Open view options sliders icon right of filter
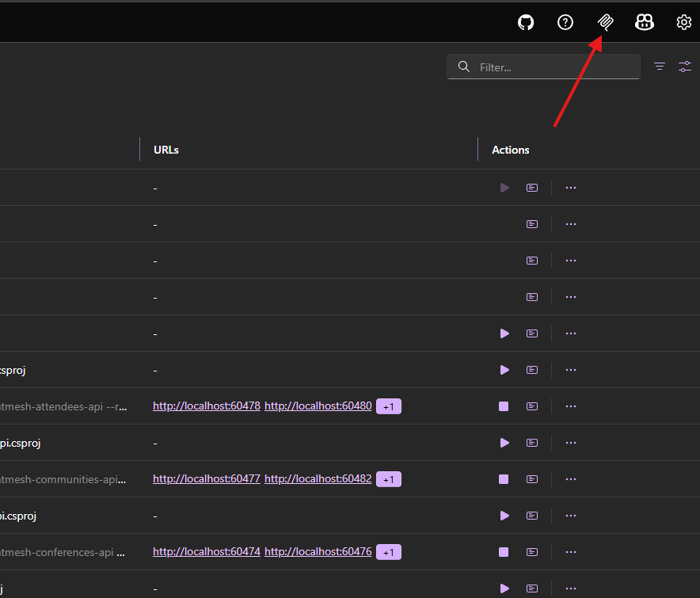Screen dimensions: 700x598 click(685, 67)
